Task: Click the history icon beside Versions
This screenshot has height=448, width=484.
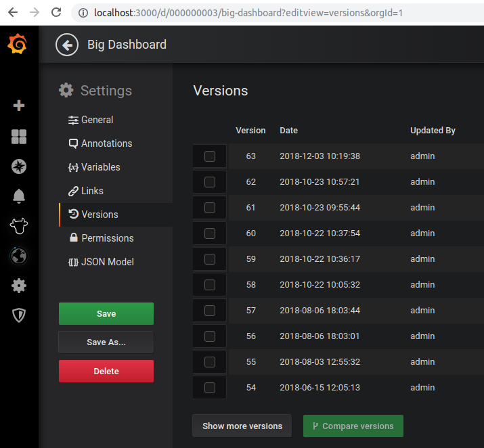Action: [74, 214]
